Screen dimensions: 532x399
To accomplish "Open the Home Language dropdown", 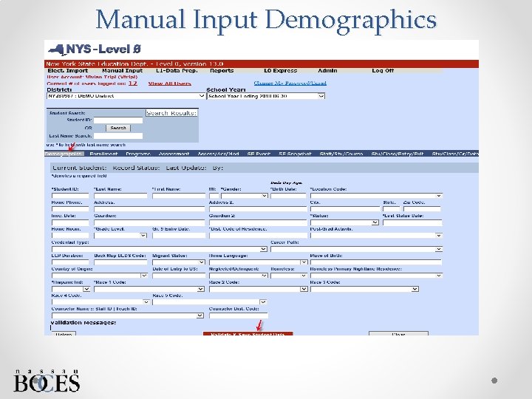I will (259, 262).
